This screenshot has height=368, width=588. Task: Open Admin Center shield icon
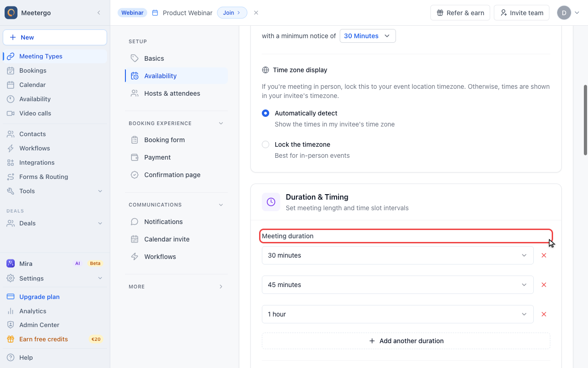tap(11, 325)
